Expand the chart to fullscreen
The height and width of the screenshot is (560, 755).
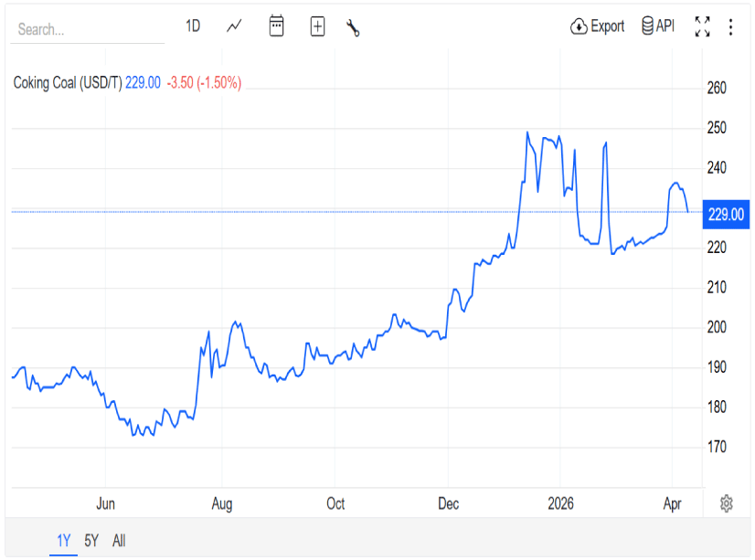[x=702, y=26]
